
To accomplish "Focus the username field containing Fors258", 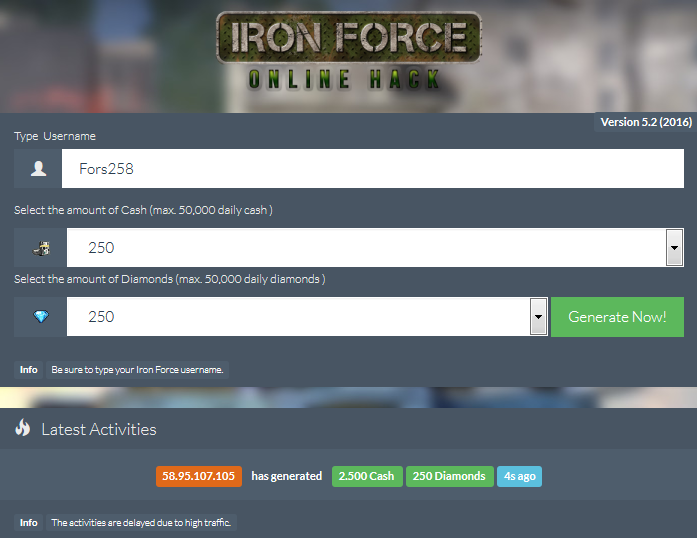I will point(373,169).
